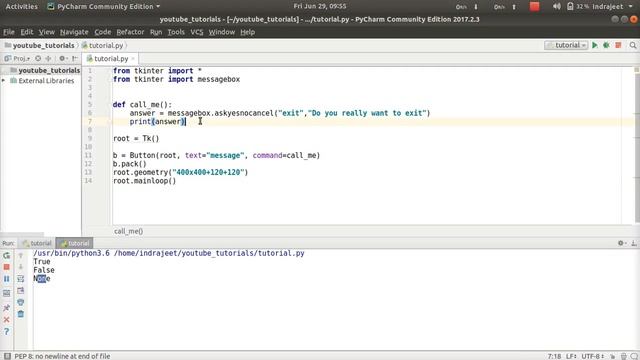The width and height of the screenshot is (640, 360).
Task: Clear all Run console output trash icon
Action: point(20,314)
